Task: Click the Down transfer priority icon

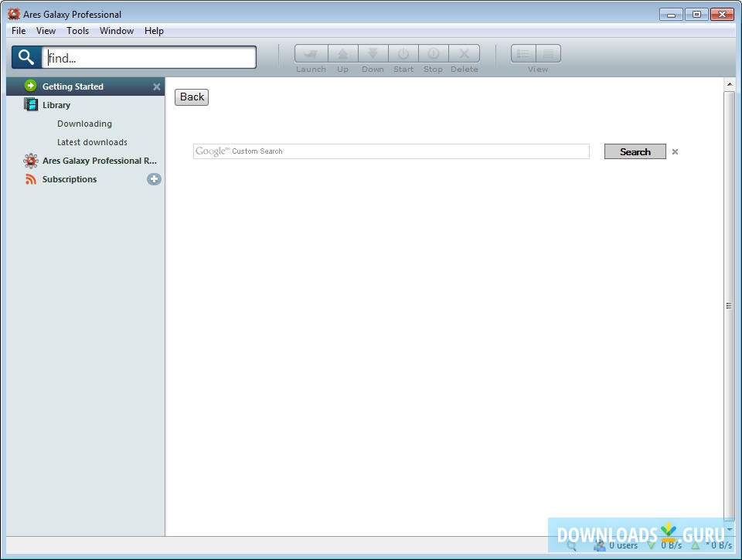Action: (x=373, y=53)
